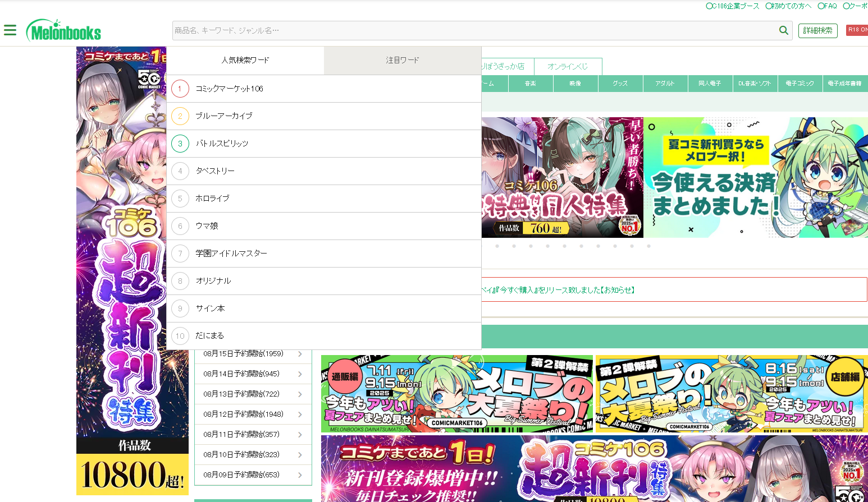Viewport: 868px width, 502px height.
Task: Select suggestion サイン本
Action: coord(324,308)
